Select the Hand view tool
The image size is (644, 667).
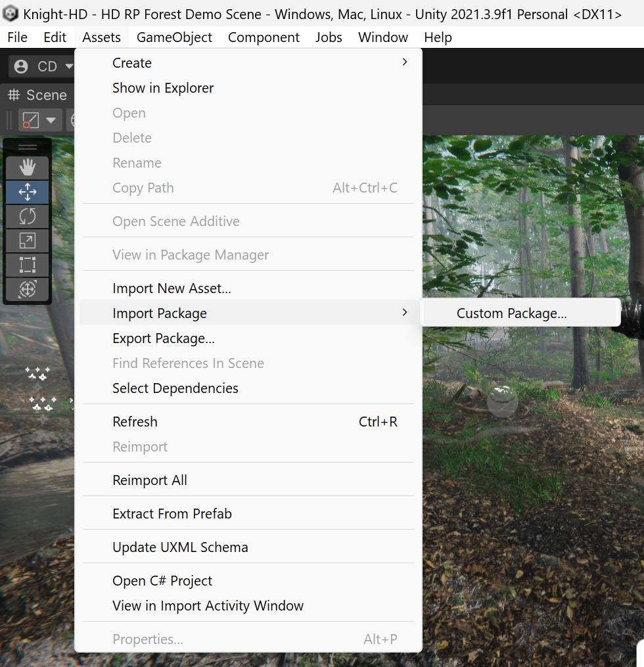(27, 168)
